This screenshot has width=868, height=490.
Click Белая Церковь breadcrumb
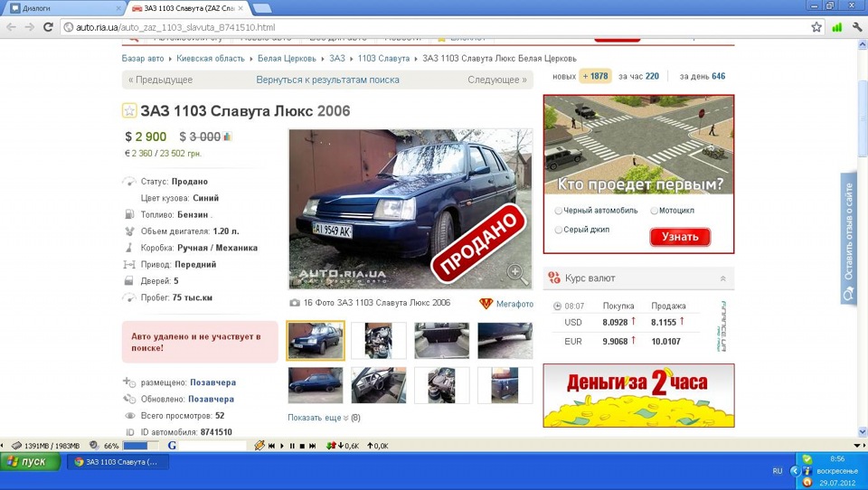287,58
